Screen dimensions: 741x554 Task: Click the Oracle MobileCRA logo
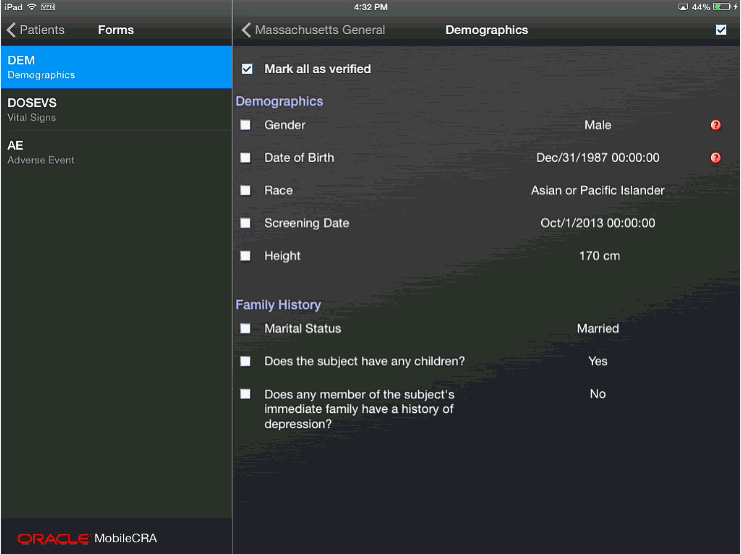(x=87, y=538)
